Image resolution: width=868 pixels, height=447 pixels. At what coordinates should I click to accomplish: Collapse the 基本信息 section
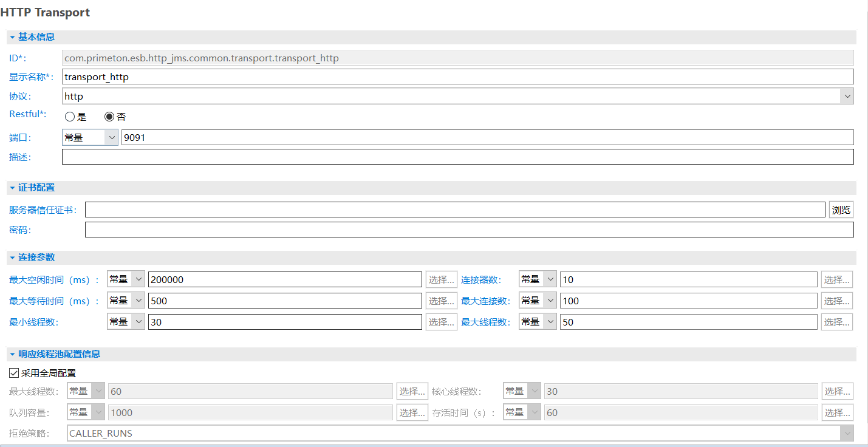12,37
